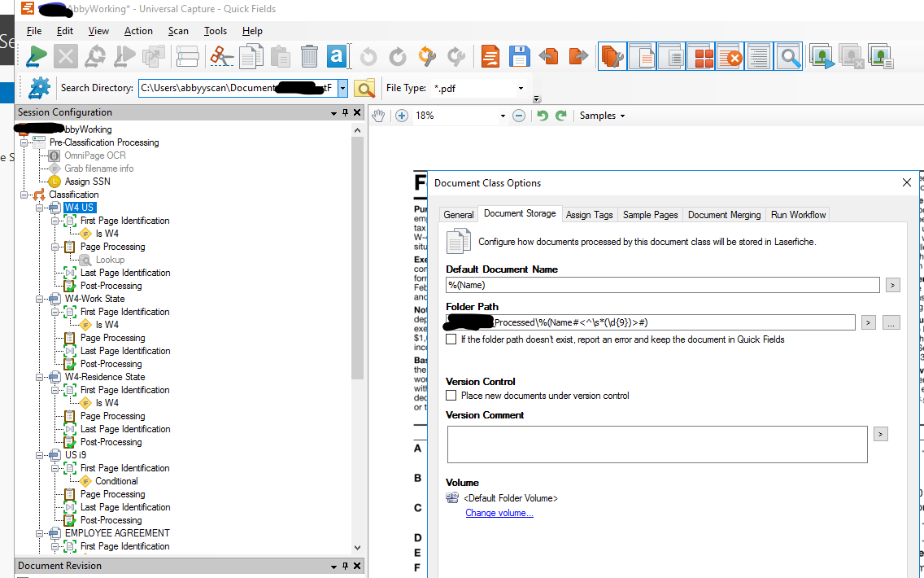Click the orange arrow wrench icon

pos(427,57)
